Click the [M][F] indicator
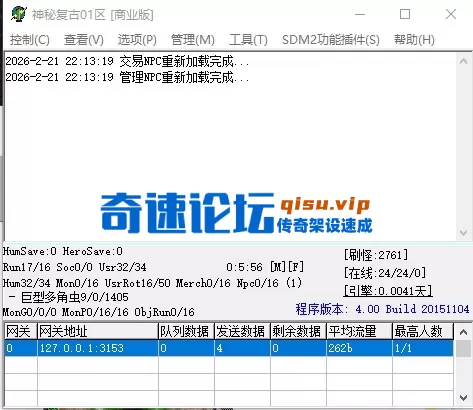 click(x=287, y=267)
